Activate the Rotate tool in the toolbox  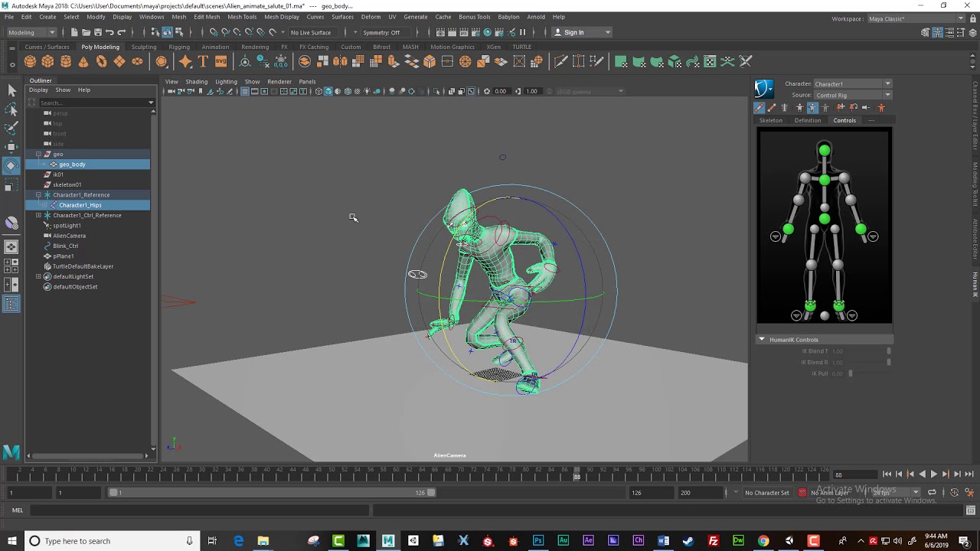11,165
